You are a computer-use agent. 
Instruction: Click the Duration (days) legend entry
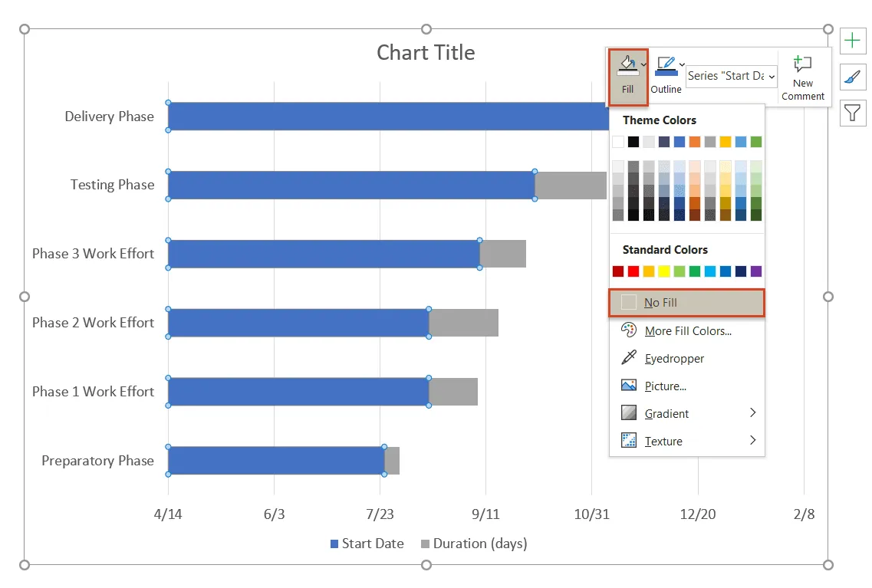pos(479,544)
